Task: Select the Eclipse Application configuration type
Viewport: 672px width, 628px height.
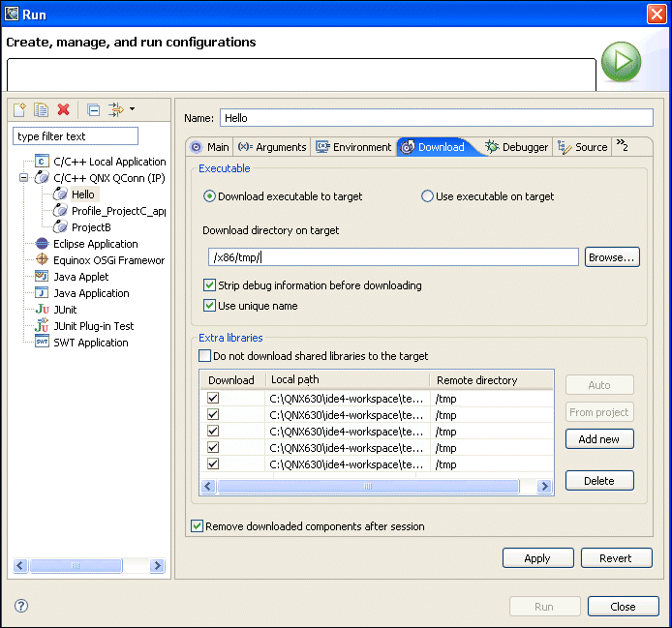Action: (x=95, y=244)
